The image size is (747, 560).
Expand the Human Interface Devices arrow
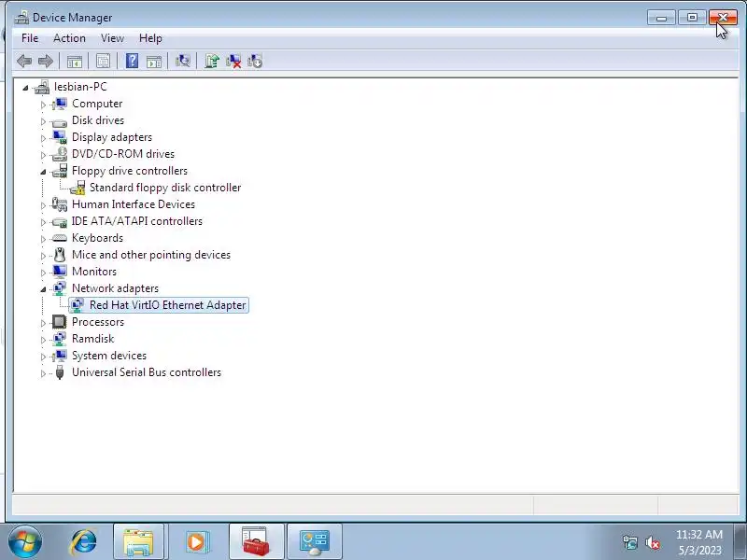pyautogui.click(x=43, y=205)
